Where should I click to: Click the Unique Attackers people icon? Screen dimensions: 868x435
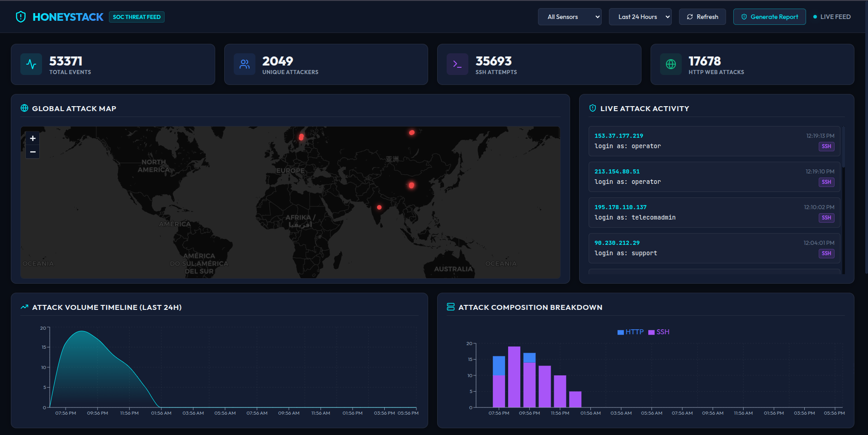[x=245, y=64]
